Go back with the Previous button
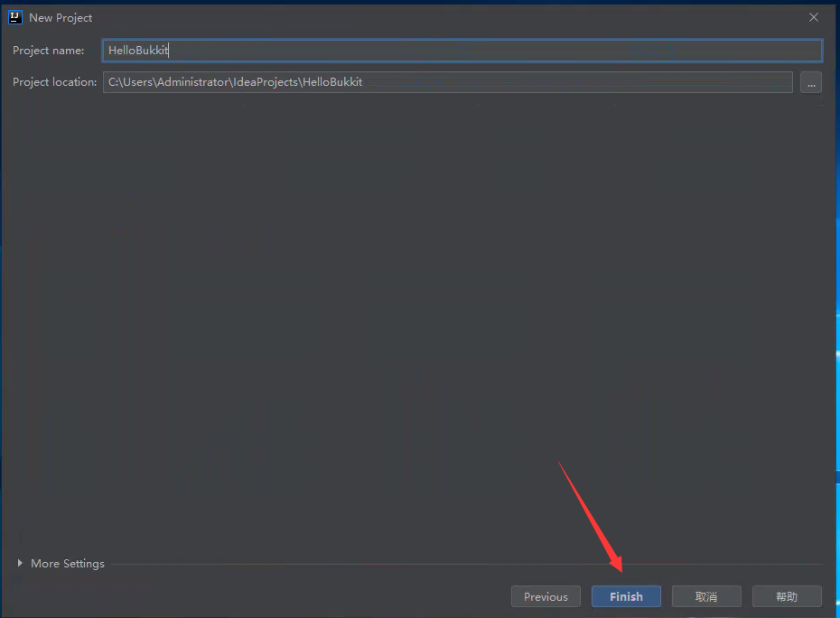The width and height of the screenshot is (840, 618). tap(546, 596)
